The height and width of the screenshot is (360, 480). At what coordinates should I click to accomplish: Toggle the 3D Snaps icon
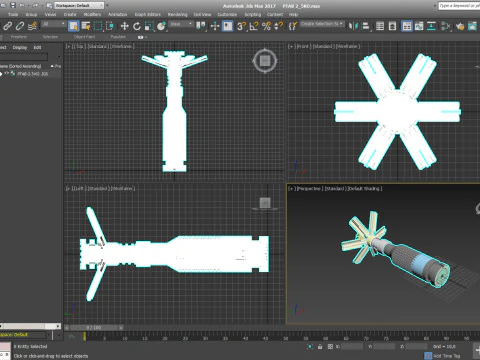[x=241, y=26]
